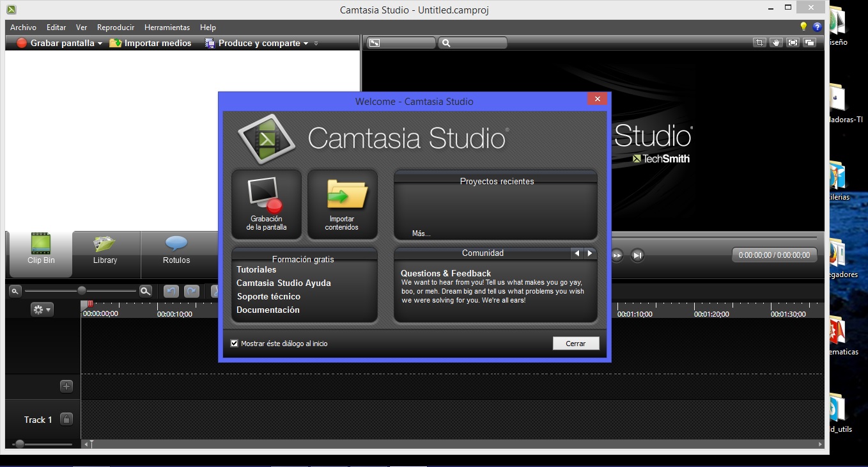Add a new track with plus button

click(66, 386)
